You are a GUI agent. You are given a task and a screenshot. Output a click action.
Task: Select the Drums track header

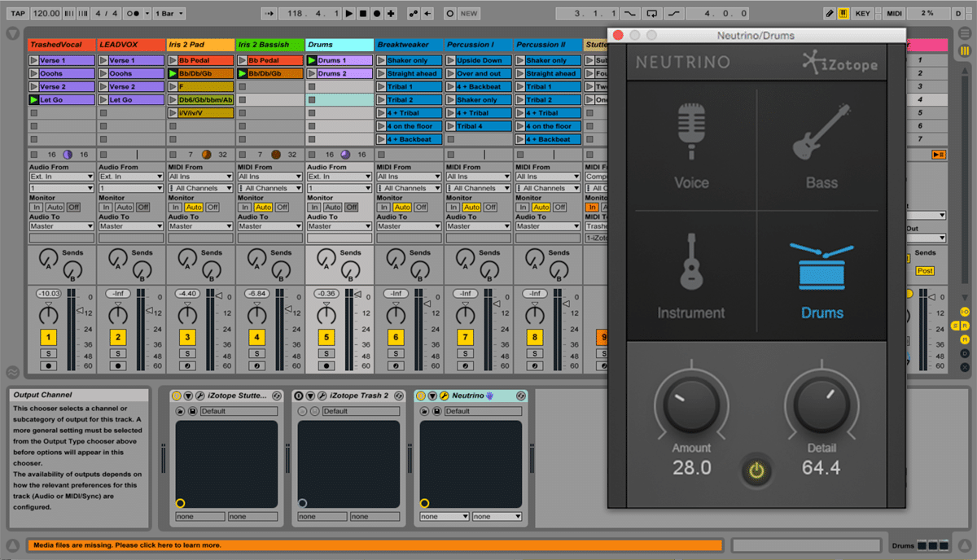coord(340,45)
